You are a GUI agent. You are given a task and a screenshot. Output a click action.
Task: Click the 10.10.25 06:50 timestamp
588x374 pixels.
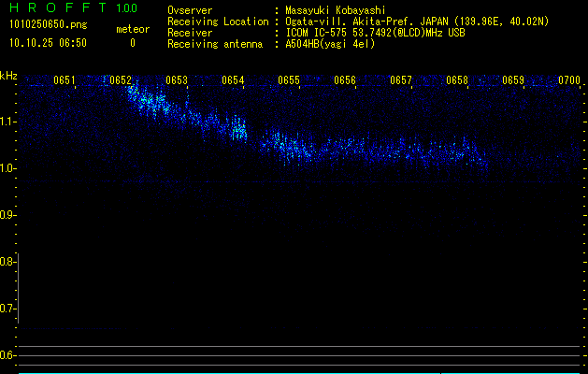tap(48, 43)
